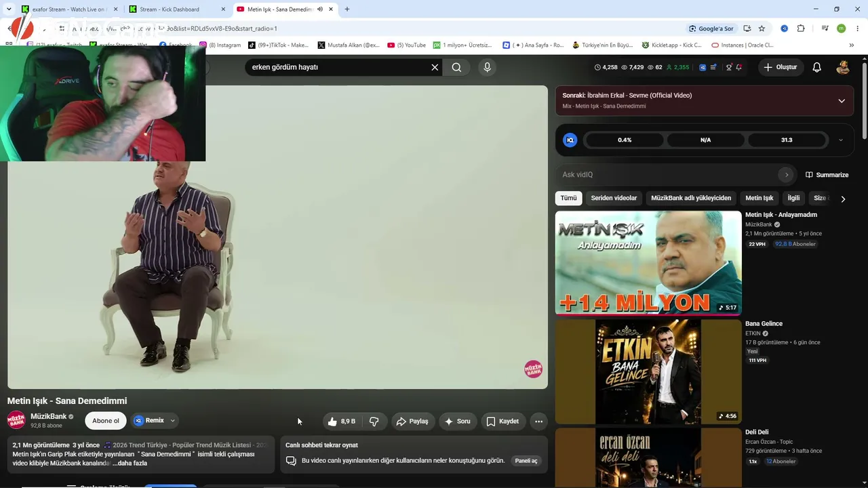Open the YouTube account avatar menu

(843, 67)
